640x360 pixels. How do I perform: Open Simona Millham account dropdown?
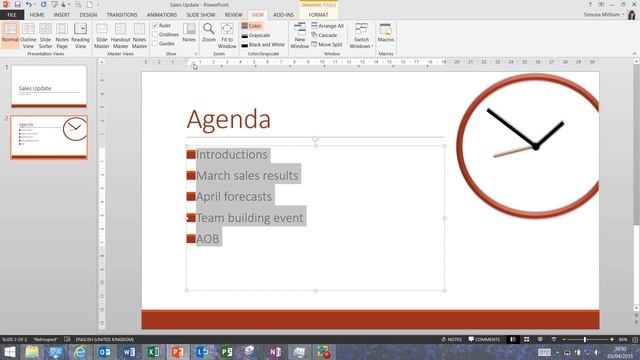pyautogui.click(x=604, y=15)
